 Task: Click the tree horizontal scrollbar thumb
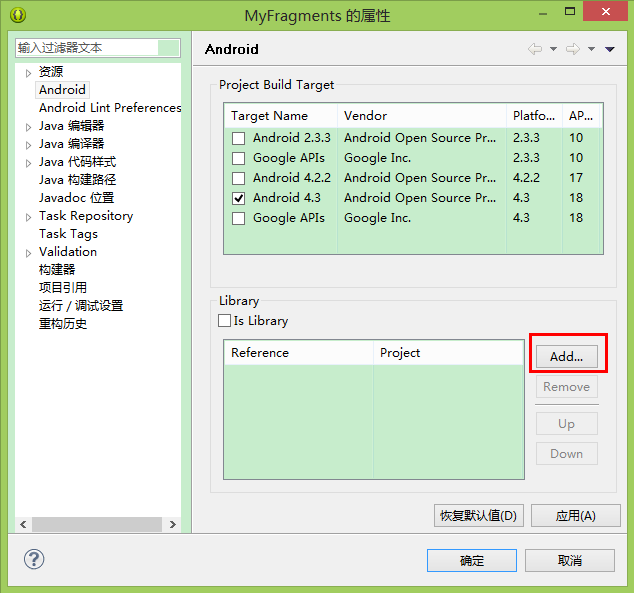tap(97, 524)
